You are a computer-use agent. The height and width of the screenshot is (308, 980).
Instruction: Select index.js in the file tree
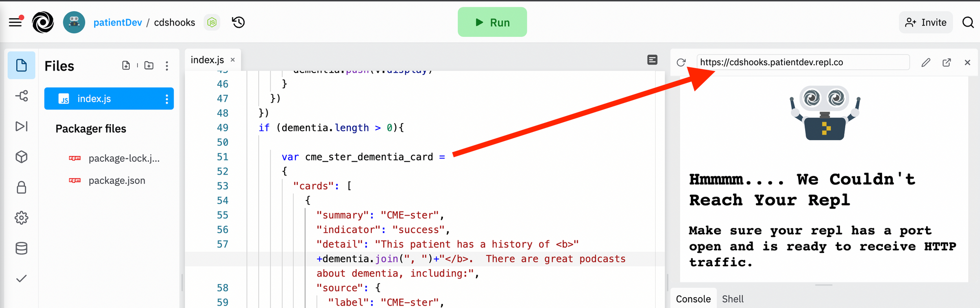tap(109, 99)
